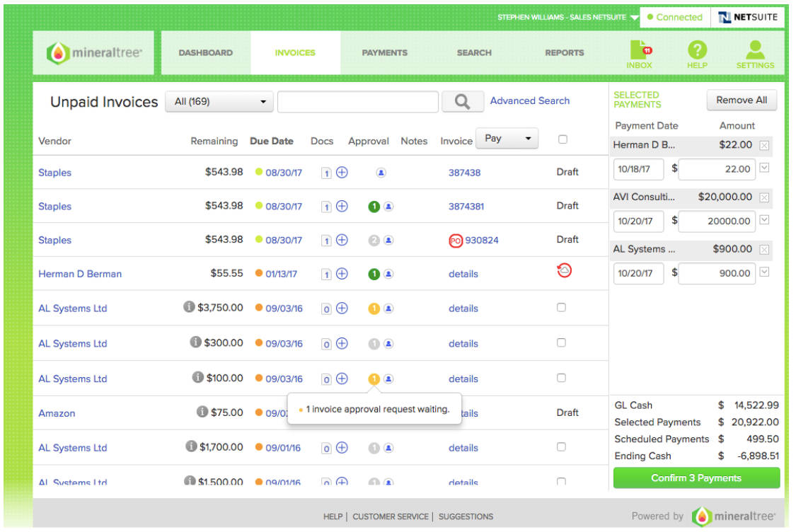Open Advanced Search

click(x=530, y=100)
